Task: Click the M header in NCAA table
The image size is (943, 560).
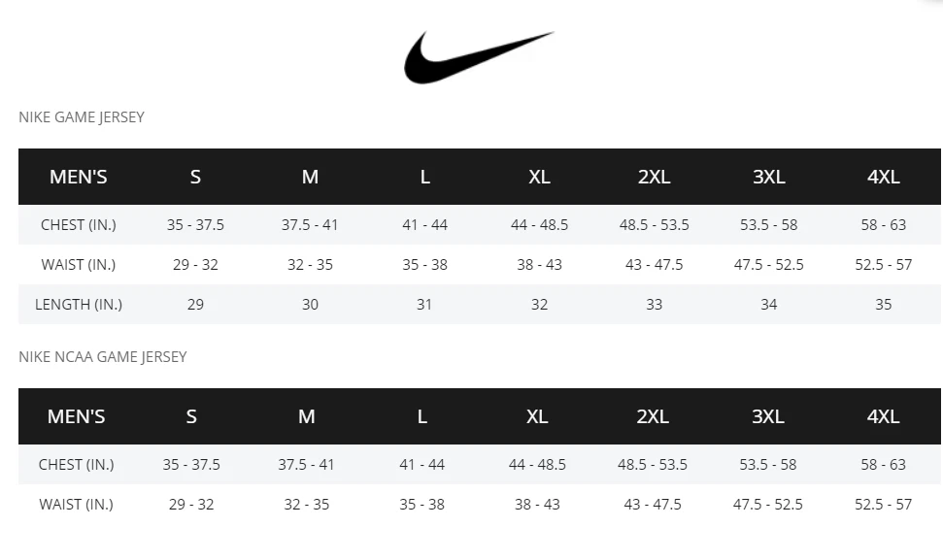Action: click(307, 416)
